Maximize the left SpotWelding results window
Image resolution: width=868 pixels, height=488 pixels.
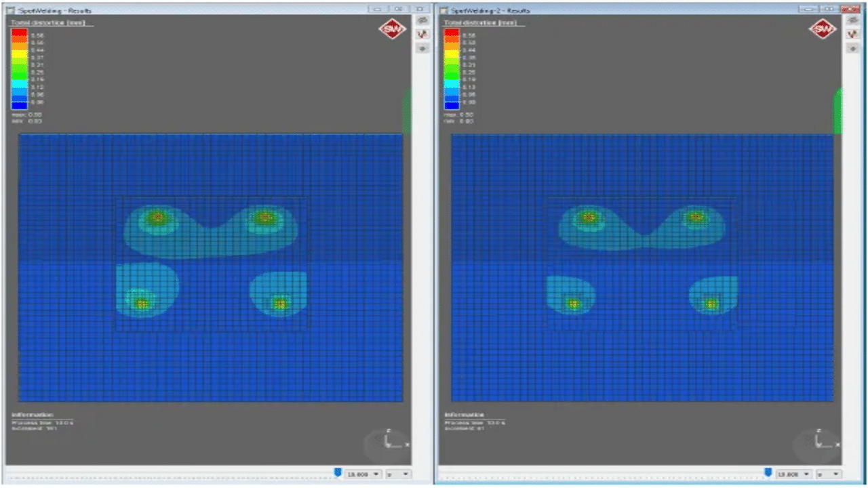(399, 9)
